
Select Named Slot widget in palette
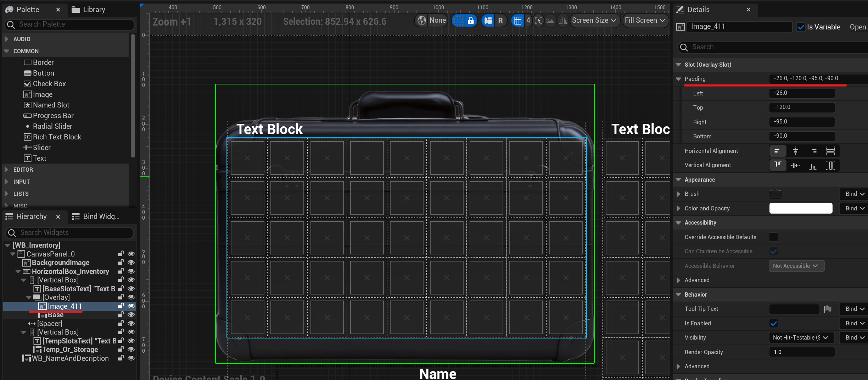pyautogui.click(x=46, y=105)
